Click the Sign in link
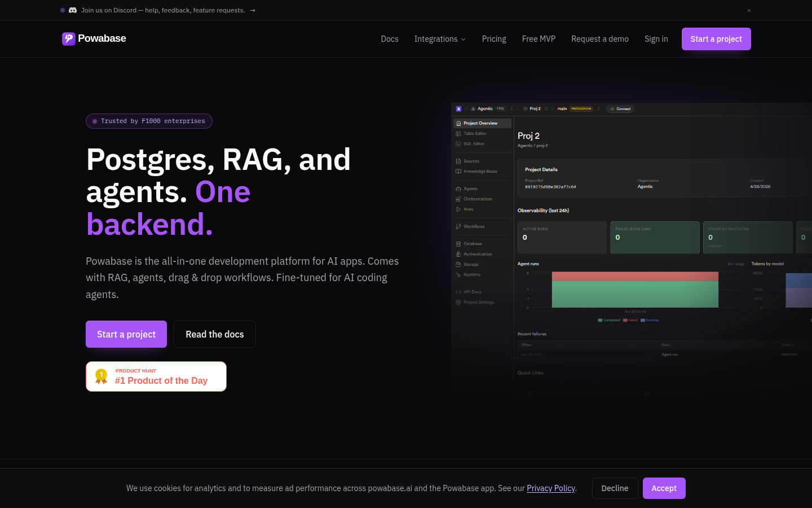 (656, 39)
